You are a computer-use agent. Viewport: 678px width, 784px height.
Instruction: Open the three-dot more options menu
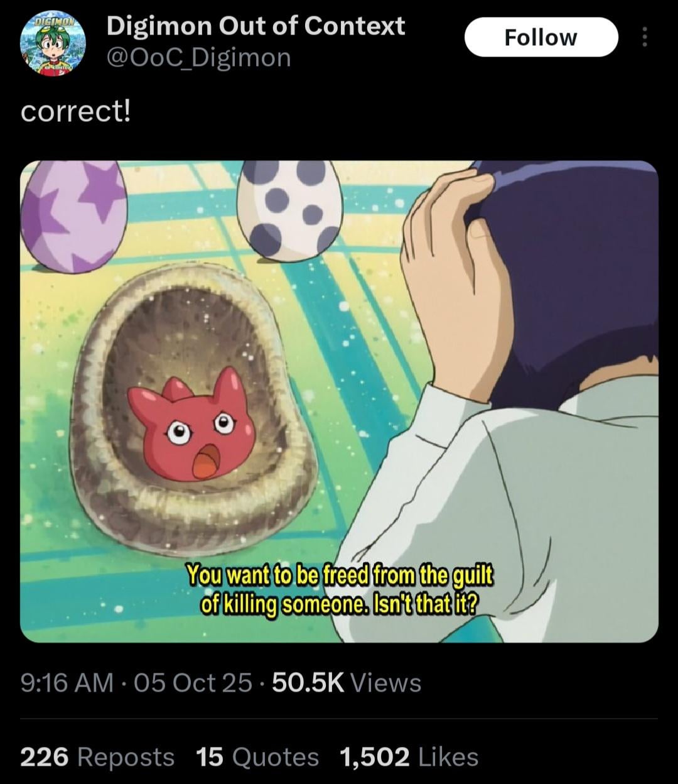point(644,37)
